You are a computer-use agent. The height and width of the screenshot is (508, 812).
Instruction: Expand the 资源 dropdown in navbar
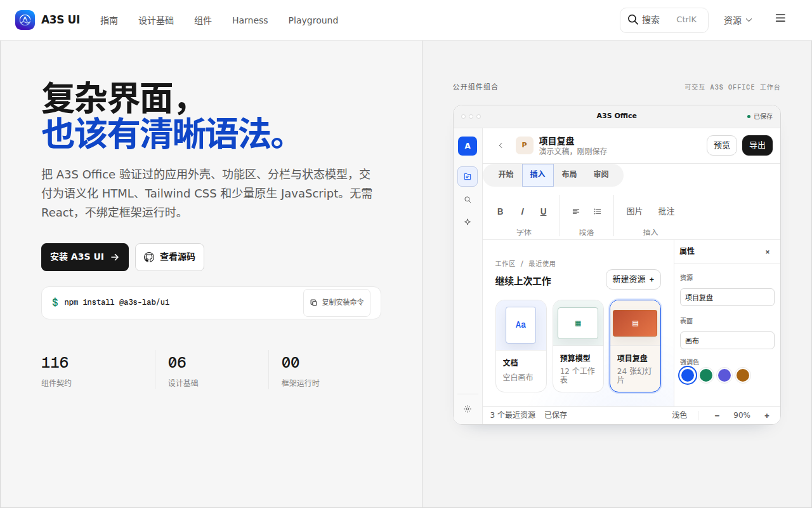point(738,20)
